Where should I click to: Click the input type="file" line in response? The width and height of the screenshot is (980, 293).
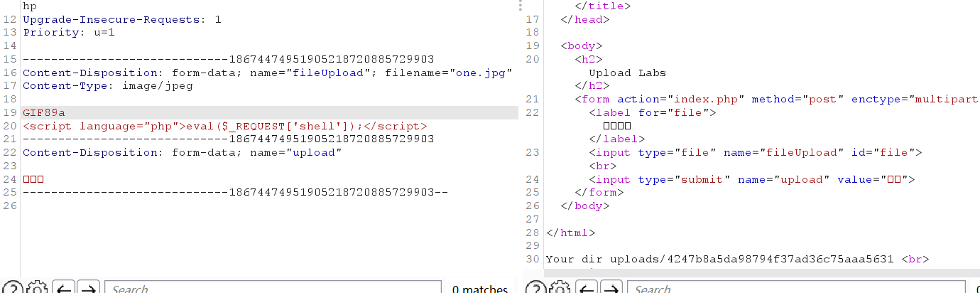[756, 152]
